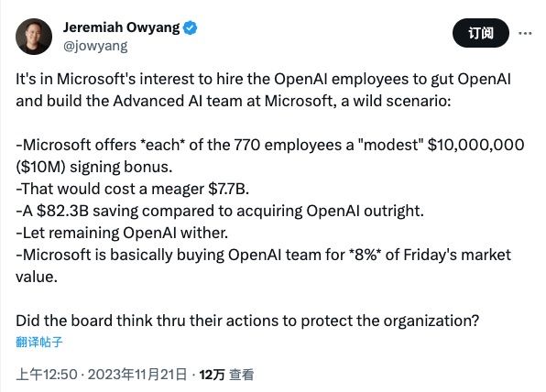The image size is (546, 392).
Task: Click the 查看 views label
Action: tap(241, 375)
